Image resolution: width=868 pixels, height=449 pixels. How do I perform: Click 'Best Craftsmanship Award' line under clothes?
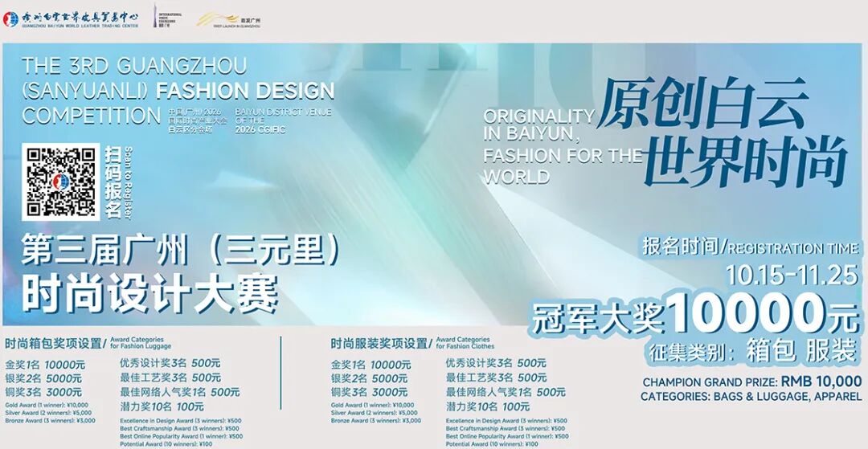click(506, 429)
